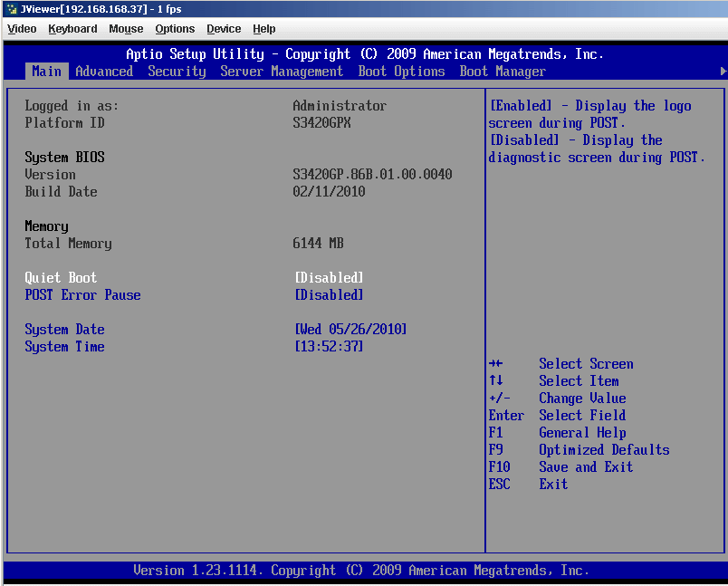Select the POST Error Pause setting label
The image size is (728, 586).
[x=82, y=295]
